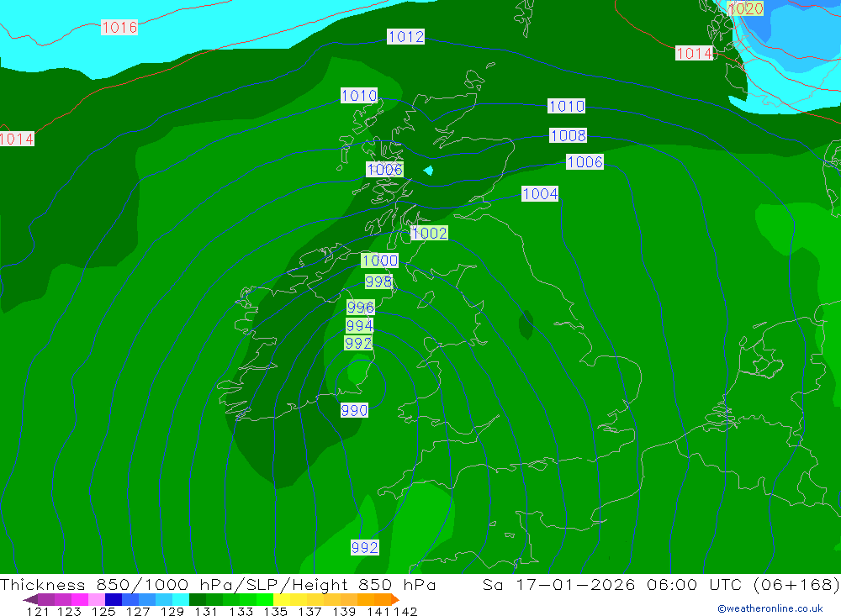Click 992 label in the Irish Sea
This screenshot has height=616, width=841.
coord(358,343)
